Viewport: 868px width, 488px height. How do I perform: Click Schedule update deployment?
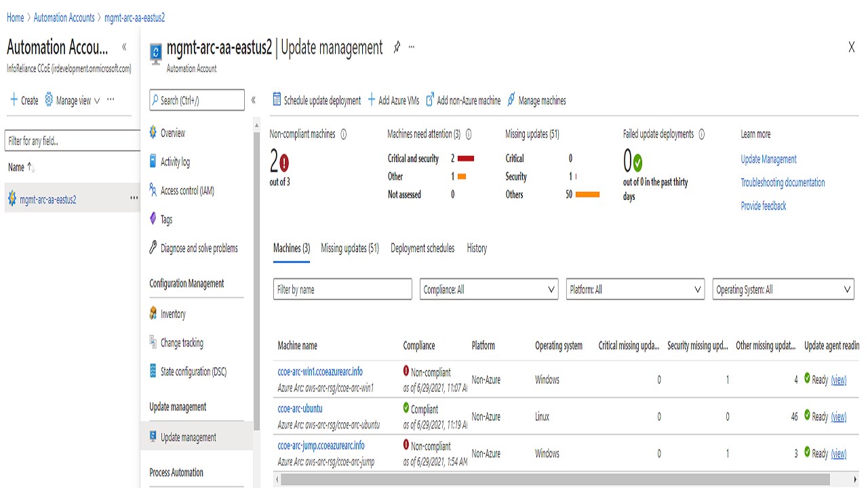[x=317, y=100]
